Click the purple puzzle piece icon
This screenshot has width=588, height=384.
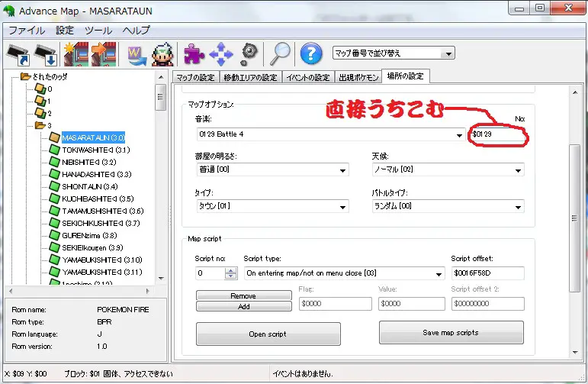(x=191, y=53)
